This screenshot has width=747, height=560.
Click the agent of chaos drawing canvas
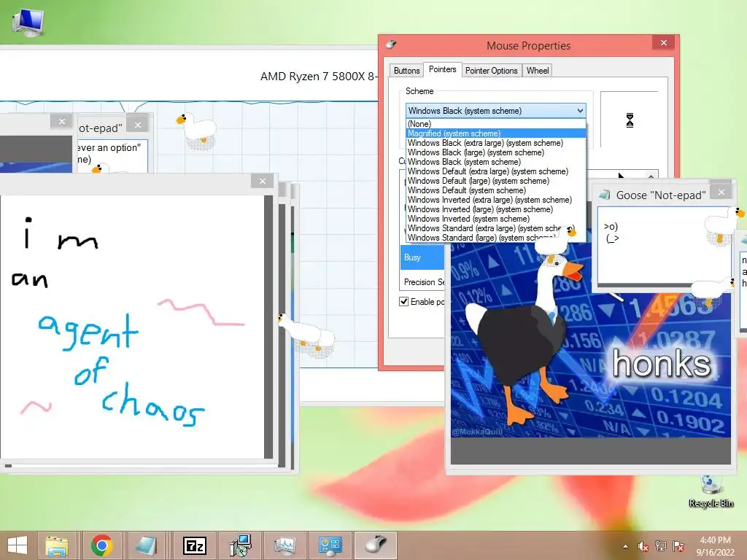(x=132, y=327)
